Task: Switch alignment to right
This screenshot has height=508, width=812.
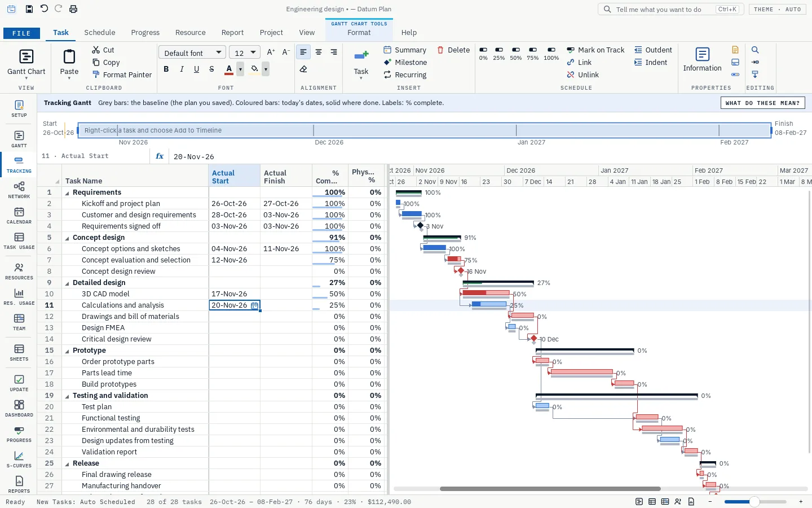Action: tap(334, 52)
